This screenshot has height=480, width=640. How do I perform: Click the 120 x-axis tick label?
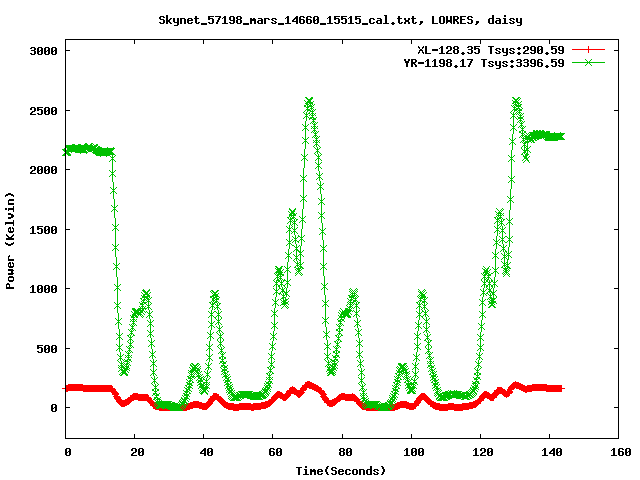tap(483, 452)
